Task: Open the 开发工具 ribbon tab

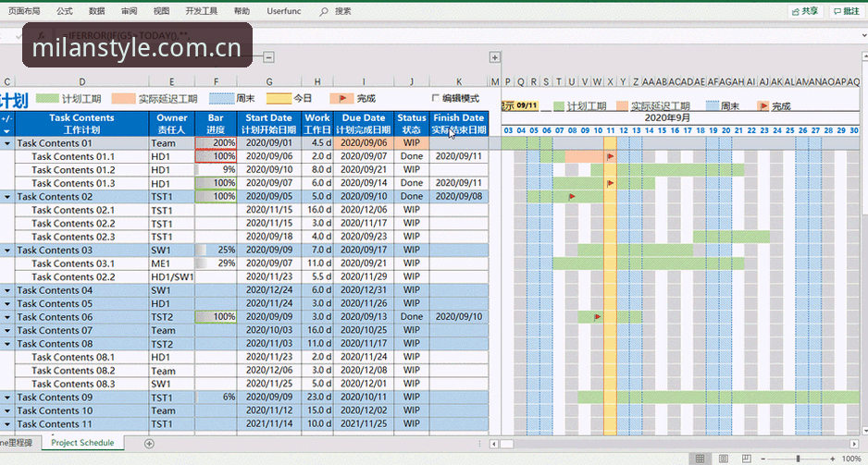Action: 202,11
